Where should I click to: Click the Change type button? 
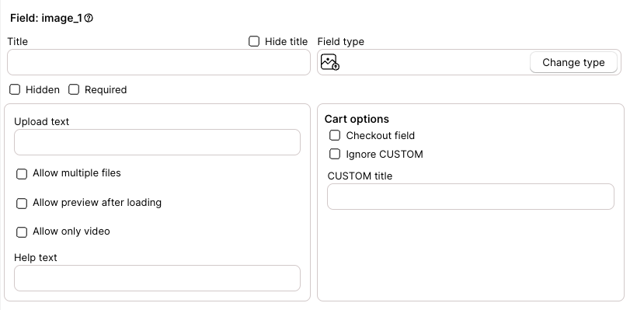coord(573,62)
